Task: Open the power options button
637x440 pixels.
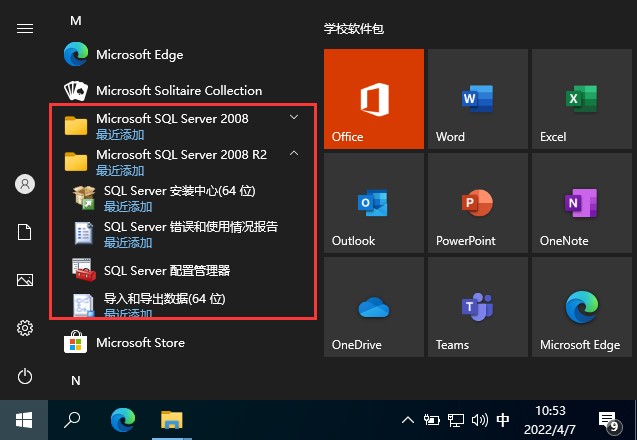Action: coord(25,376)
